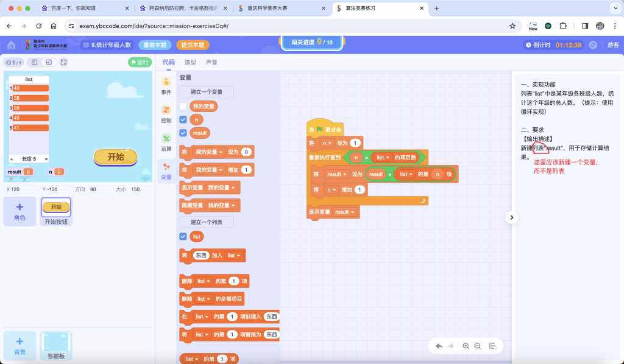The image size is (624, 364).
Task: Switch to the 造型 tab
Action: click(190, 62)
